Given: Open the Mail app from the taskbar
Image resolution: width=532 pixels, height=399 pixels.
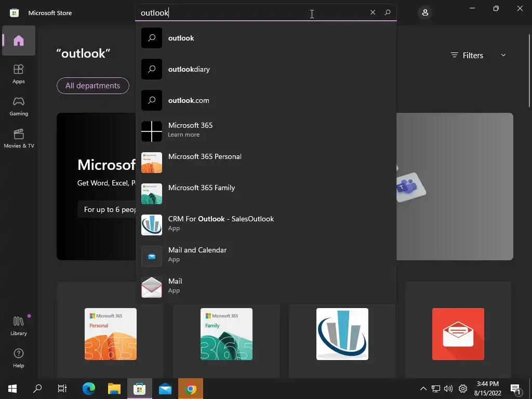Looking at the screenshot, I should click(x=165, y=389).
